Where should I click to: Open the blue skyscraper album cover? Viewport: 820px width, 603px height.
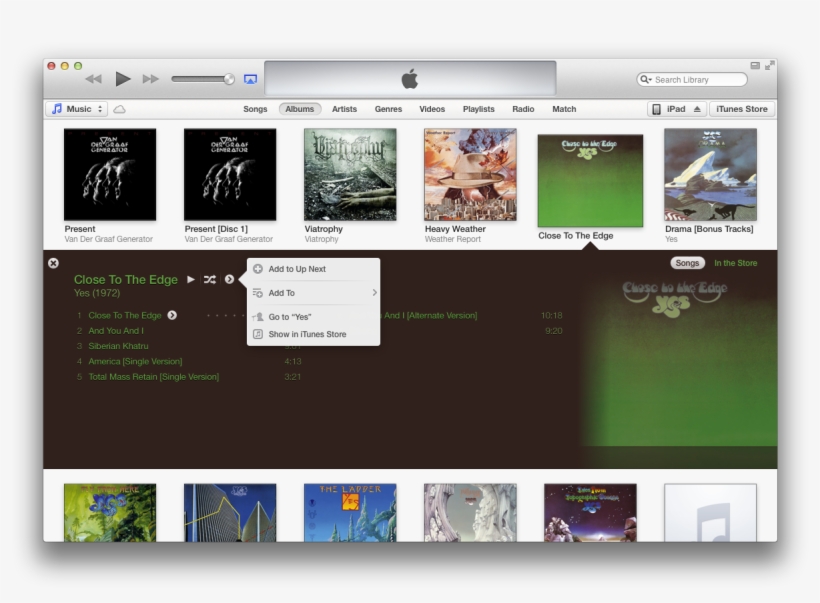[x=230, y=513]
